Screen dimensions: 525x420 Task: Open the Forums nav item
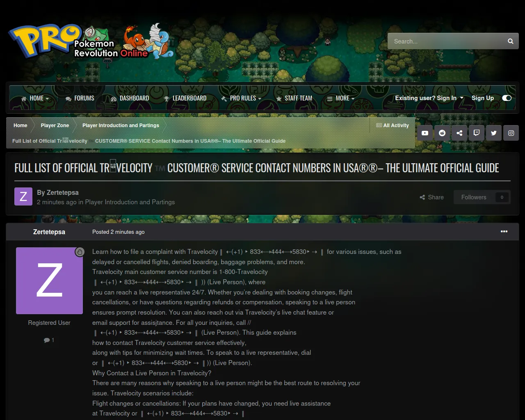(80, 98)
